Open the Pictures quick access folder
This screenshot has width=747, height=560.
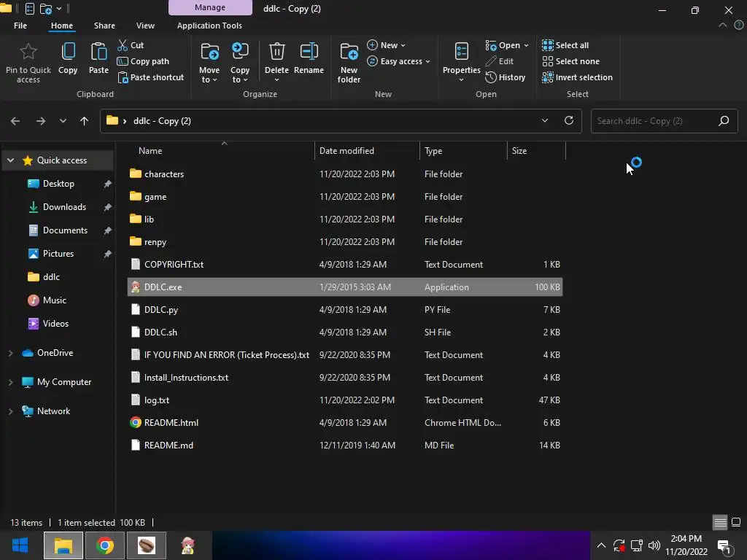click(x=58, y=254)
